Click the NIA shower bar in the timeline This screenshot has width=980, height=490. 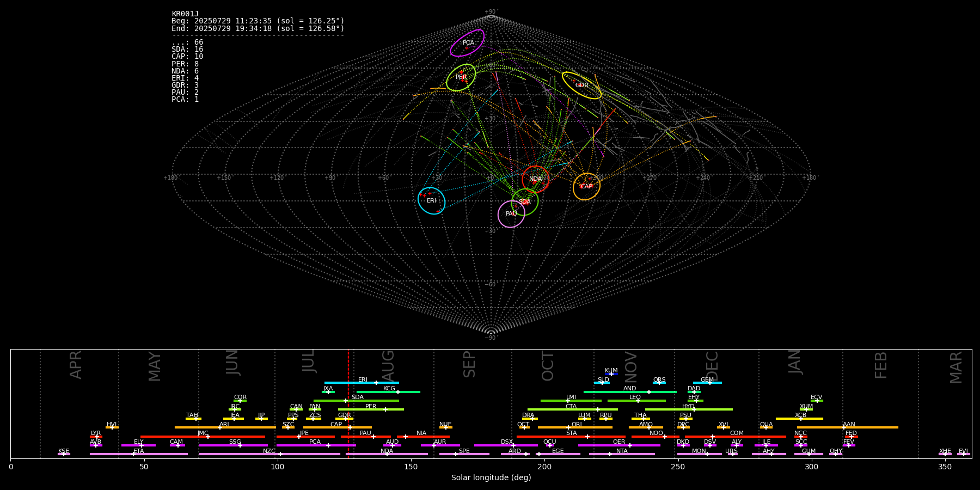tap(423, 437)
